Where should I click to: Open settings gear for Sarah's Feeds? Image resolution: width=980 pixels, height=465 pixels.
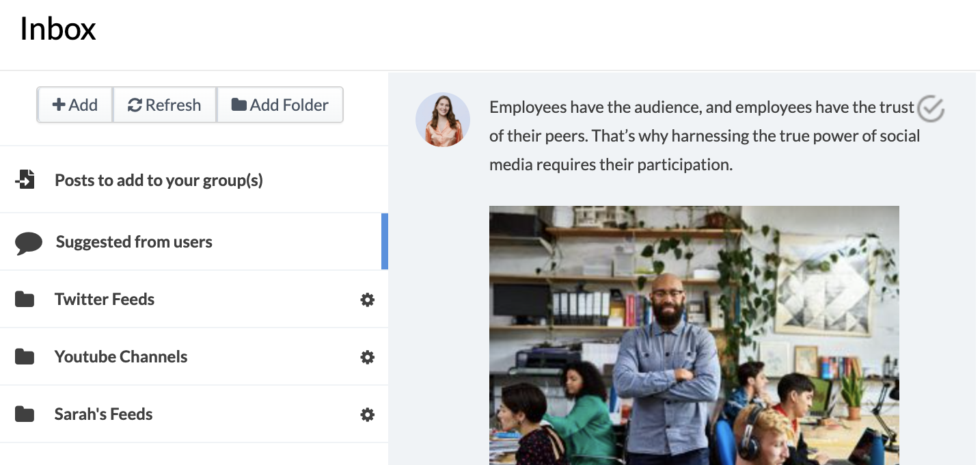pyautogui.click(x=368, y=414)
